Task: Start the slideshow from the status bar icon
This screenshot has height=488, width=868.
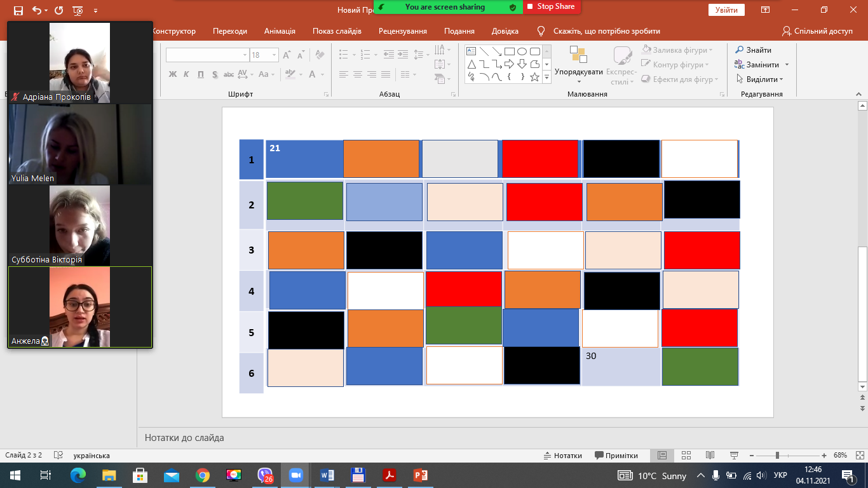Action: (x=735, y=456)
